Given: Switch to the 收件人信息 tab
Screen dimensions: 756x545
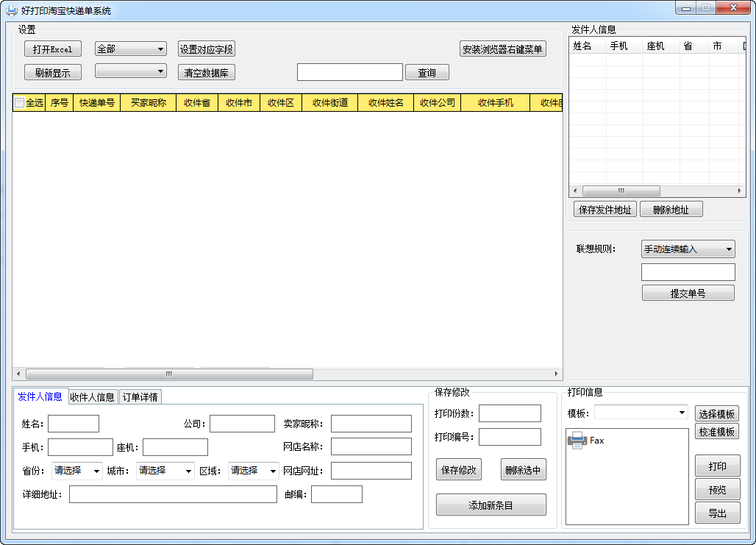Looking at the screenshot, I should [93, 397].
